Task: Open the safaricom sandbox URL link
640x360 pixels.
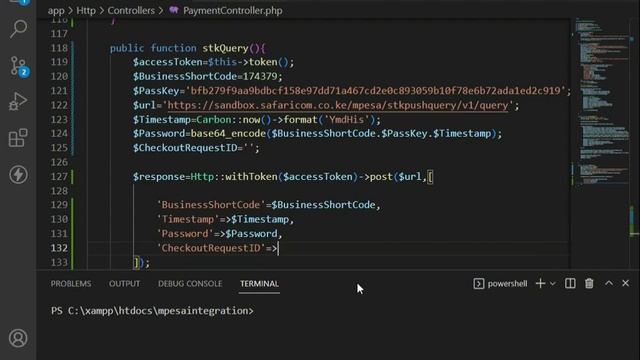Action: (x=338, y=105)
